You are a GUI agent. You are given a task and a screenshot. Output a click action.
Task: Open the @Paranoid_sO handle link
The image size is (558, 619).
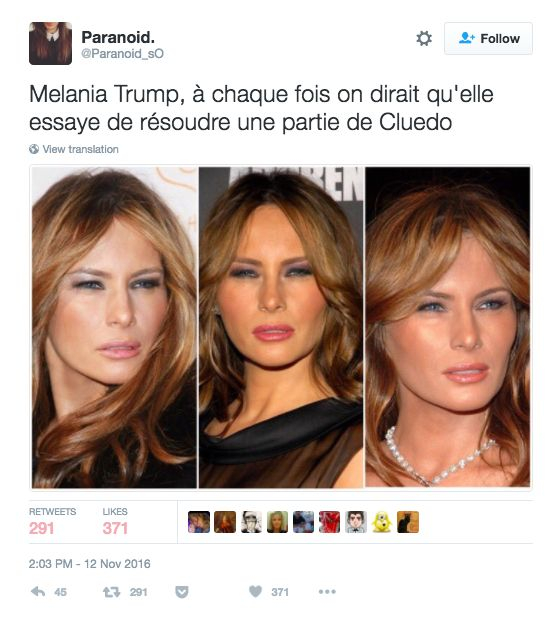(122, 54)
